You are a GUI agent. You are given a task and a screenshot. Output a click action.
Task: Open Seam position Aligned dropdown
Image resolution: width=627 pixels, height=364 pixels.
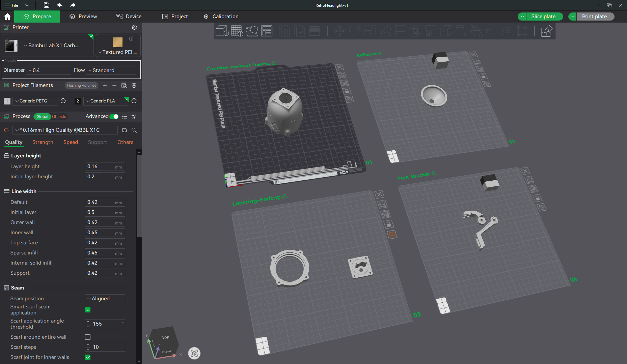105,299
